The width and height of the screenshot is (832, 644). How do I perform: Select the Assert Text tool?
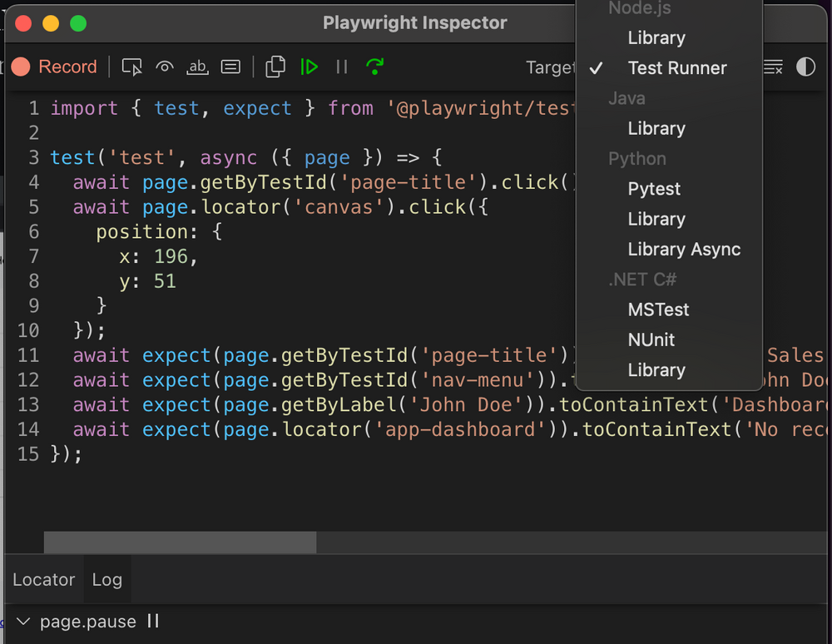[x=197, y=67]
